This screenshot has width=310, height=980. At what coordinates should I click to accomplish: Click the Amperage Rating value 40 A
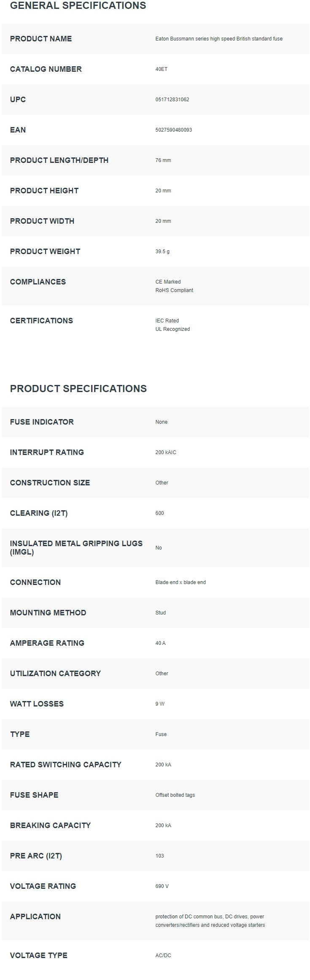click(x=160, y=643)
